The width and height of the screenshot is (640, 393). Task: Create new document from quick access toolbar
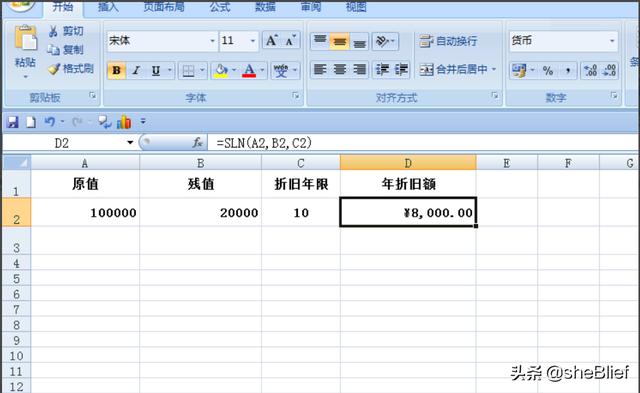point(31,122)
